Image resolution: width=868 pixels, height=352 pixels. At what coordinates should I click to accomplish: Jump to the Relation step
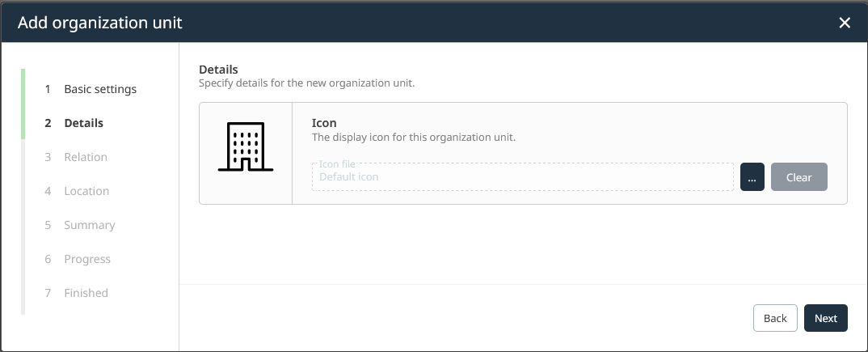pyautogui.click(x=86, y=157)
